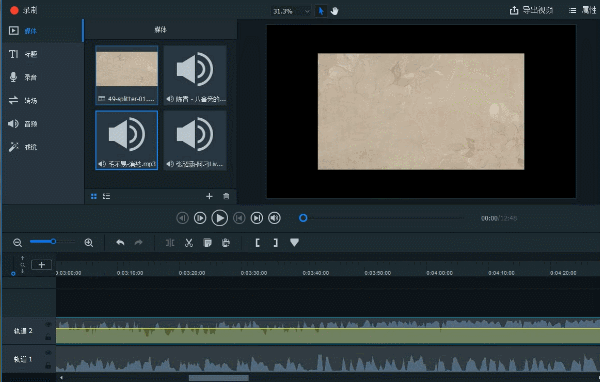Viewport: 600px width, 382px height.
Task: Switch media panel to grid view
Action: (x=94, y=196)
